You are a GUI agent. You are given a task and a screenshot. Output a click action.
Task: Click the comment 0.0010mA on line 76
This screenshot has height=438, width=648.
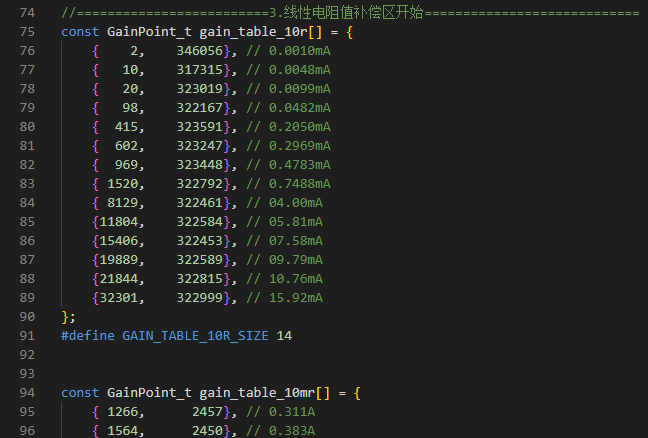tap(300, 51)
